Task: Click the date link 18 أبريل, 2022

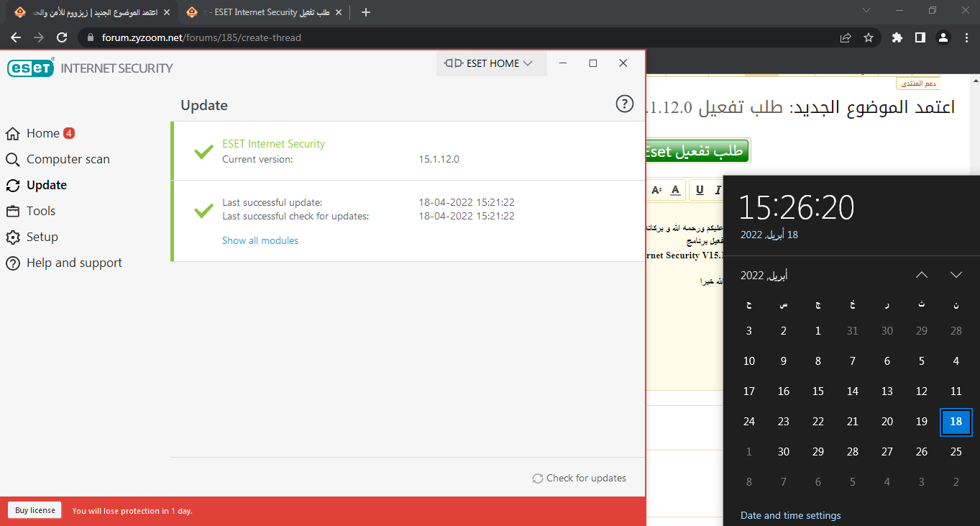Action: click(769, 235)
